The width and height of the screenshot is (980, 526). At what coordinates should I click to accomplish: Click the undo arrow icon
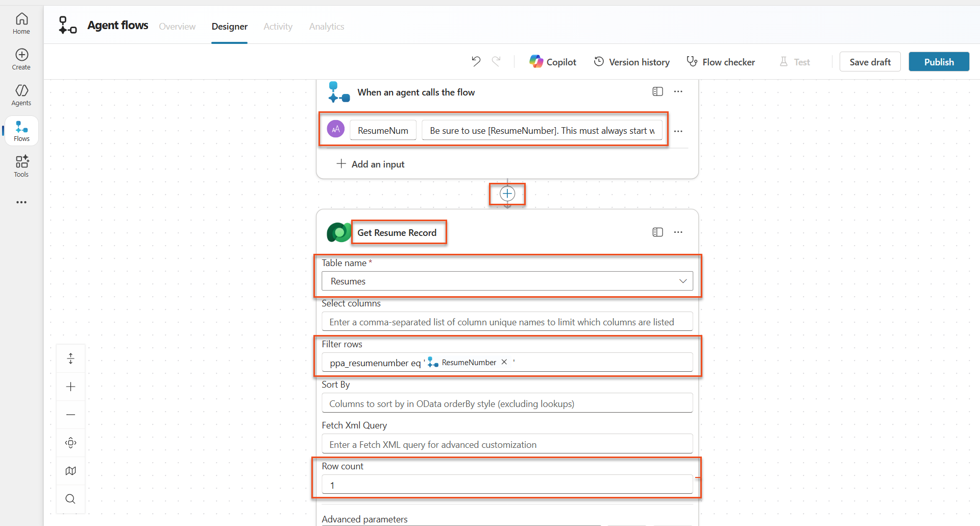point(476,62)
